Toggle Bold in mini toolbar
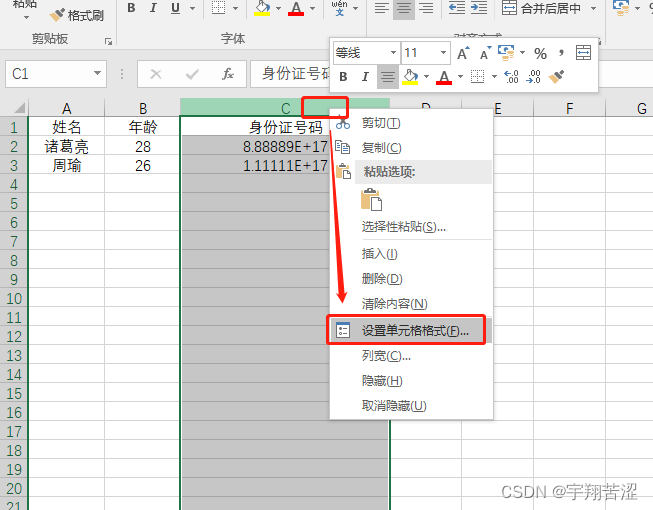Screen dimensions: 653x510 point(343,77)
